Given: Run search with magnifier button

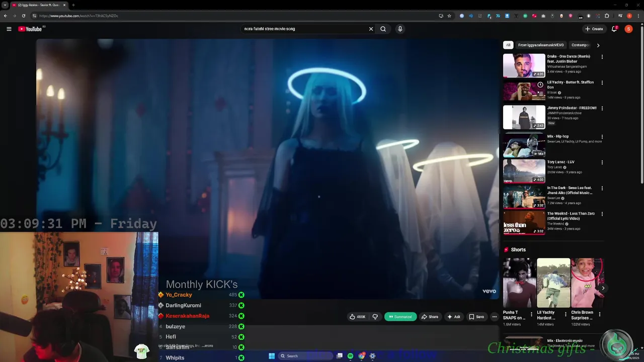Looking at the screenshot, I should pyautogui.click(x=383, y=29).
